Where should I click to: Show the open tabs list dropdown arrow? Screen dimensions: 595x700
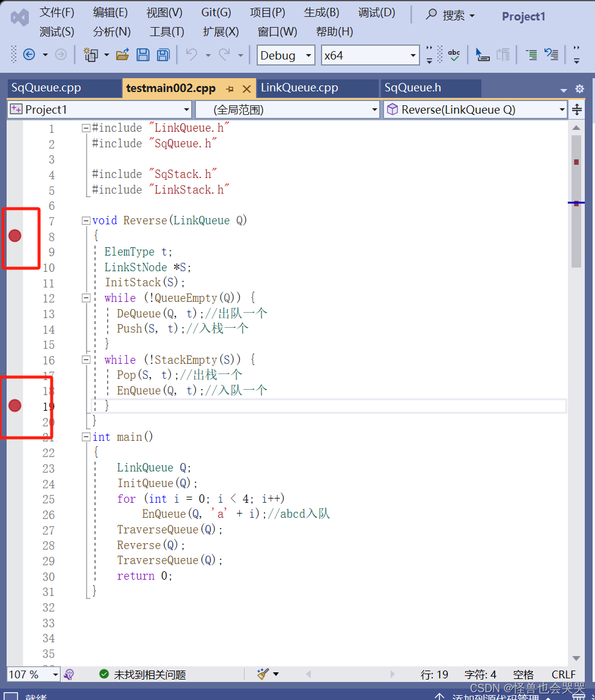pyautogui.click(x=563, y=90)
